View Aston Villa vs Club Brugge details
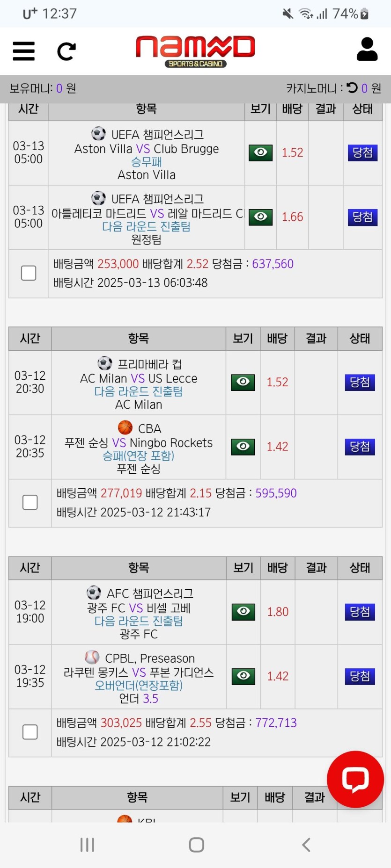Screen dimensions: 391x868 [x=260, y=152]
